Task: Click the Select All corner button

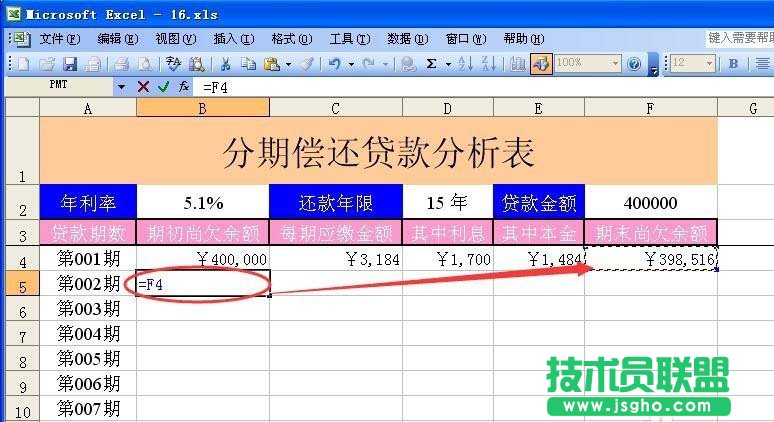Action: pyautogui.click(x=22, y=107)
